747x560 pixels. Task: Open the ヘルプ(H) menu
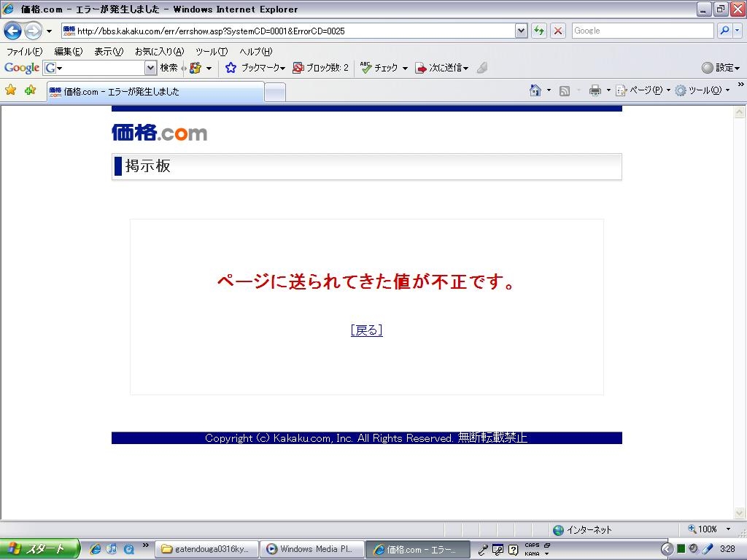point(256,52)
